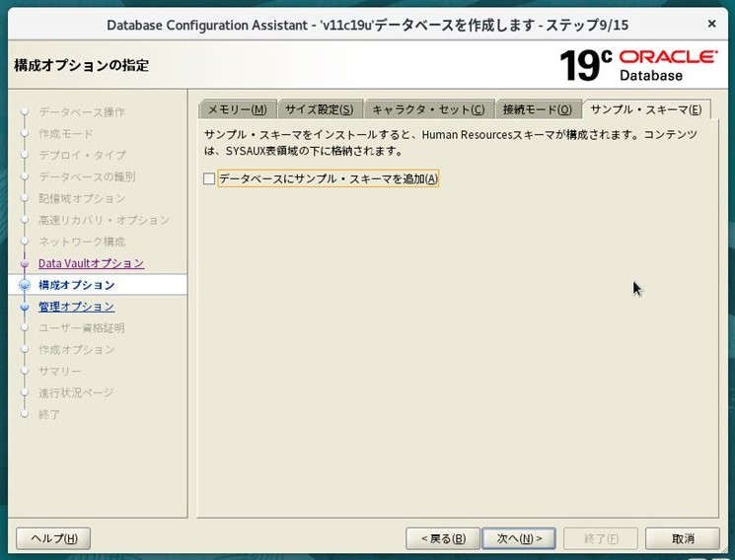This screenshot has height=560, width=735.
Task: Select the サンプル・スキーマ(E) tab
Action: [646, 109]
